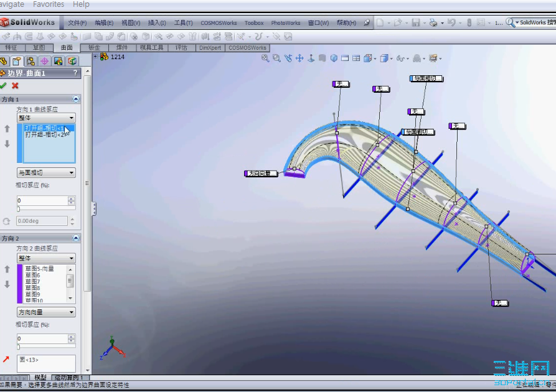Screen dimensions: 556x392
Task: Open the View Orientation dropdown arrow
Action: 375,59
